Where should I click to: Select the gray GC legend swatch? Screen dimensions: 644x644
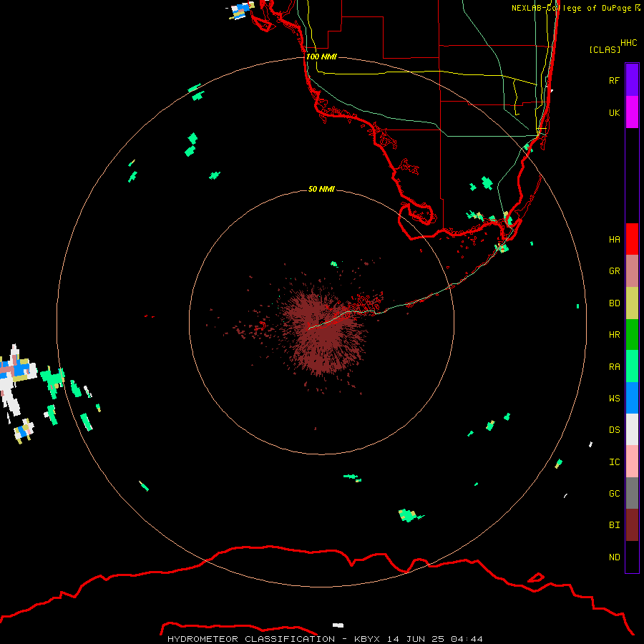click(x=632, y=493)
